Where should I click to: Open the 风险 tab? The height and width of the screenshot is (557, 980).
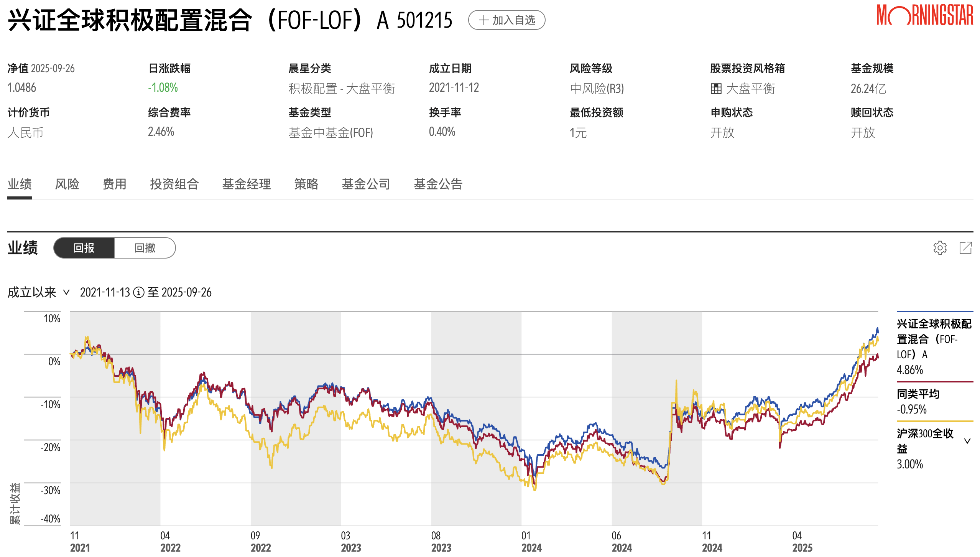pyautogui.click(x=67, y=184)
